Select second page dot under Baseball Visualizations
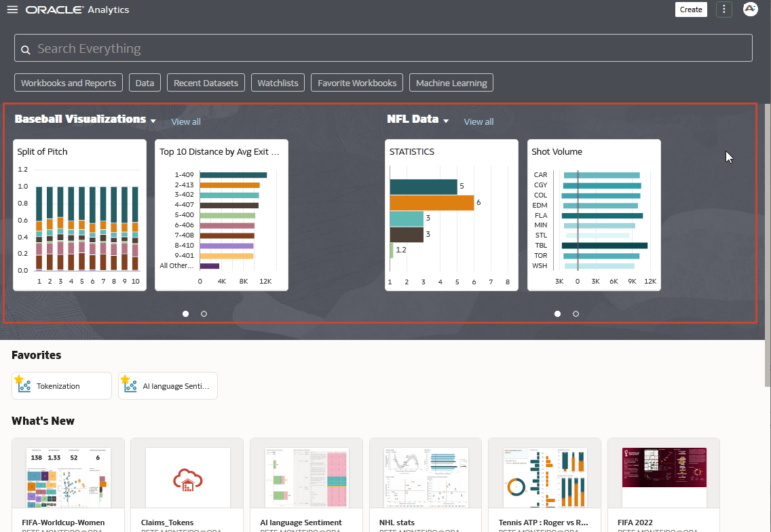 point(204,313)
